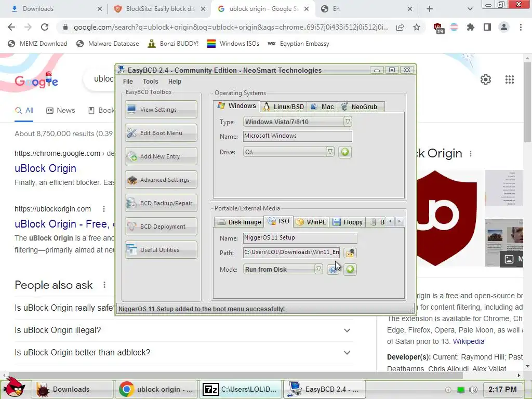The image size is (532, 399).
Task: Open a new Chrome tab with plus
Action: pyautogui.click(x=430, y=9)
